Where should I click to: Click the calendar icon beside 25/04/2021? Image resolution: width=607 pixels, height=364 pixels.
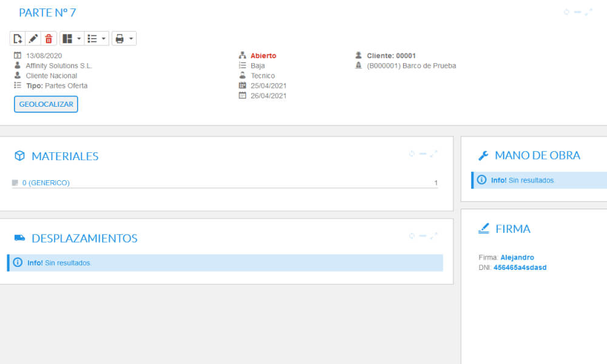click(242, 86)
